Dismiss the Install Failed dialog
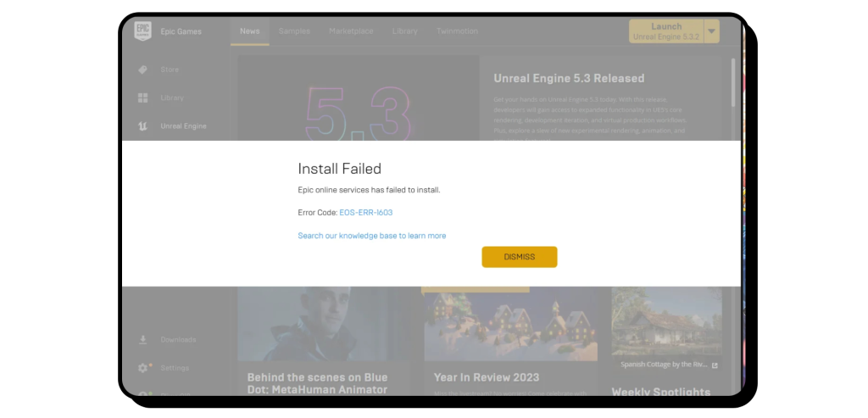This screenshot has width=868, height=418. (519, 257)
